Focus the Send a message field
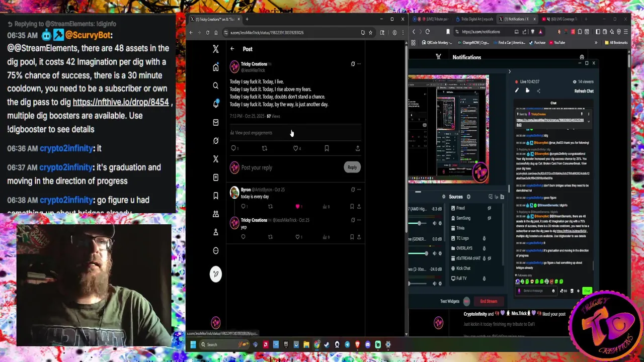 (x=536, y=291)
